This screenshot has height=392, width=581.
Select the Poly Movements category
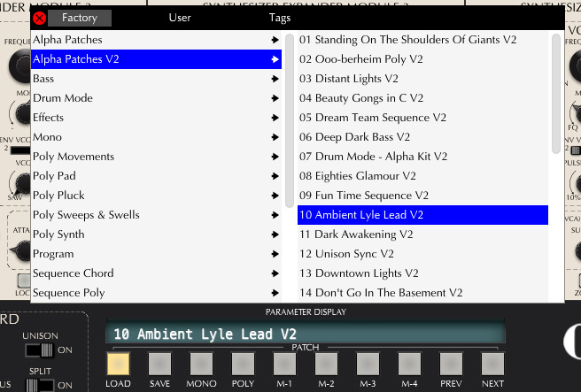pos(156,157)
